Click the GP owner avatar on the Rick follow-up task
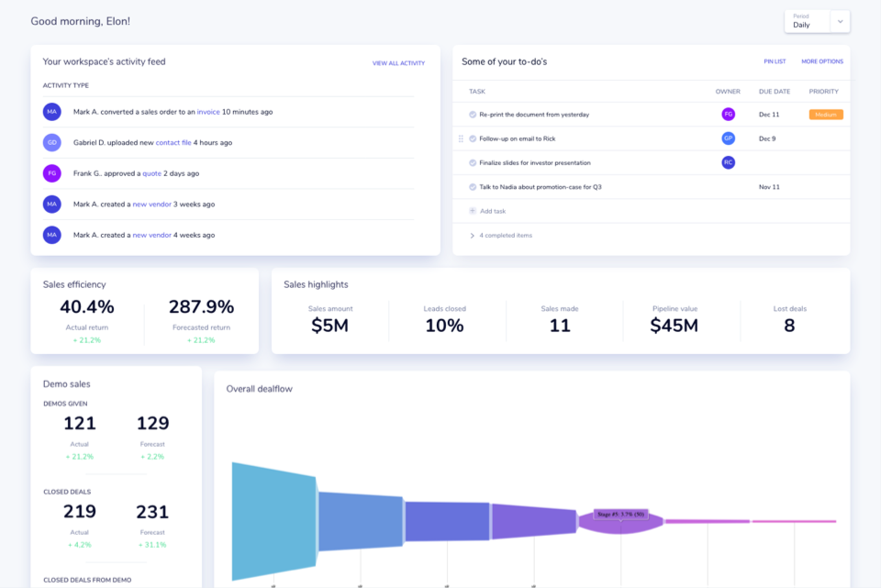This screenshot has height=588, width=881. (728, 139)
